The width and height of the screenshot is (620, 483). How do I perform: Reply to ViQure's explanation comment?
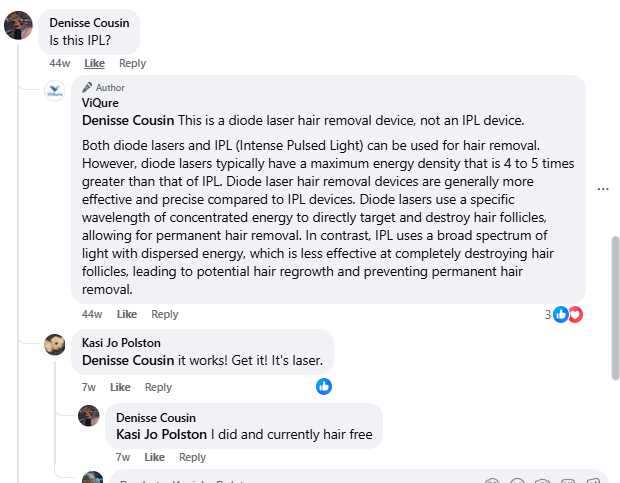pyautogui.click(x=164, y=314)
